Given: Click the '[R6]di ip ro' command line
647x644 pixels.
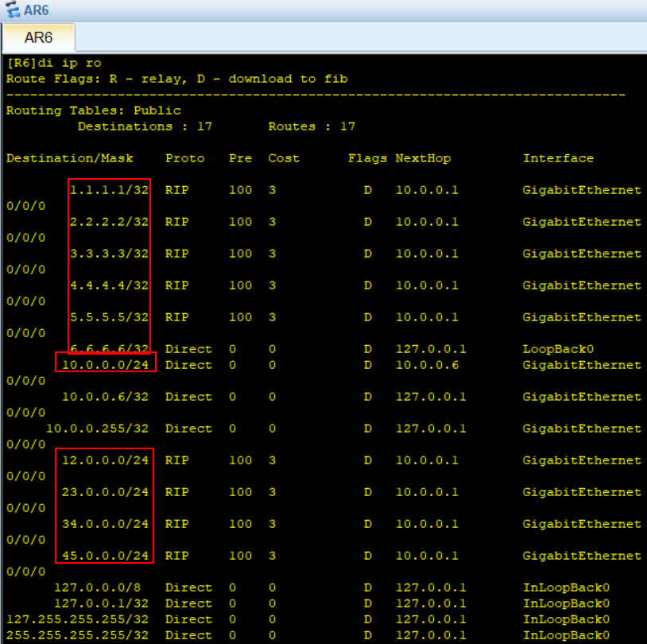Looking at the screenshot, I should click(x=53, y=63).
